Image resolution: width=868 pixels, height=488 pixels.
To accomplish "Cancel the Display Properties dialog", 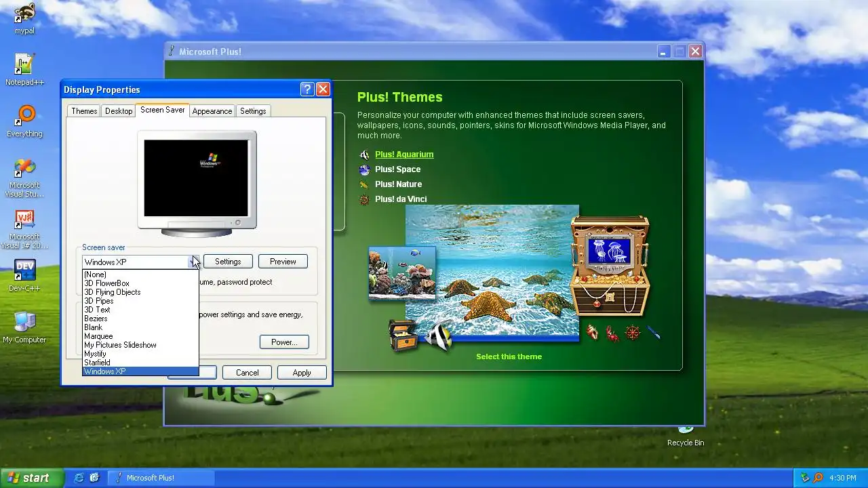I will (x=247, y=373).
